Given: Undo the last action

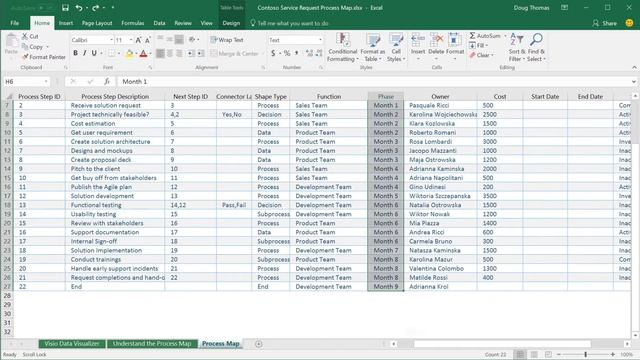Looking at the screenshot, I should click(78, 8).
